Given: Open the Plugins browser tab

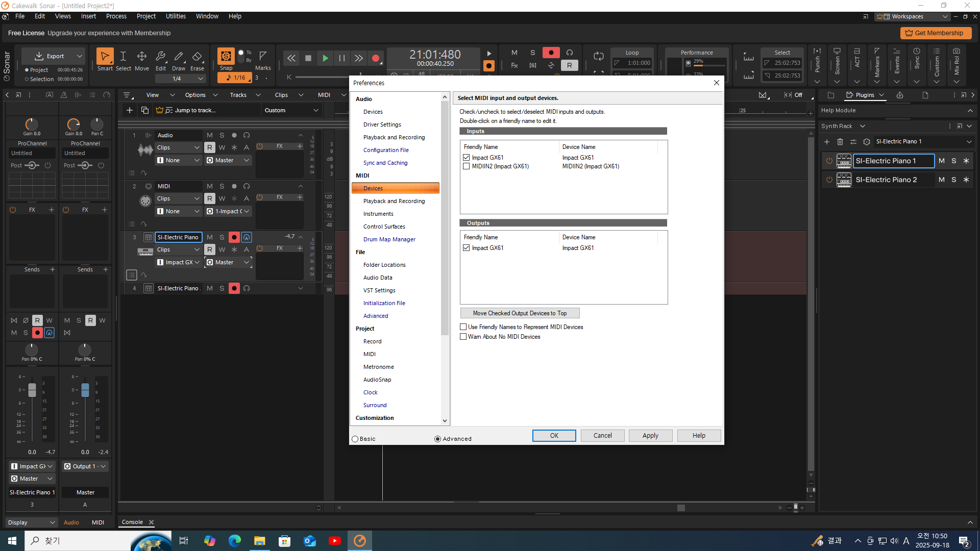Looking at the screenshot, I should [x=865, y=95].
